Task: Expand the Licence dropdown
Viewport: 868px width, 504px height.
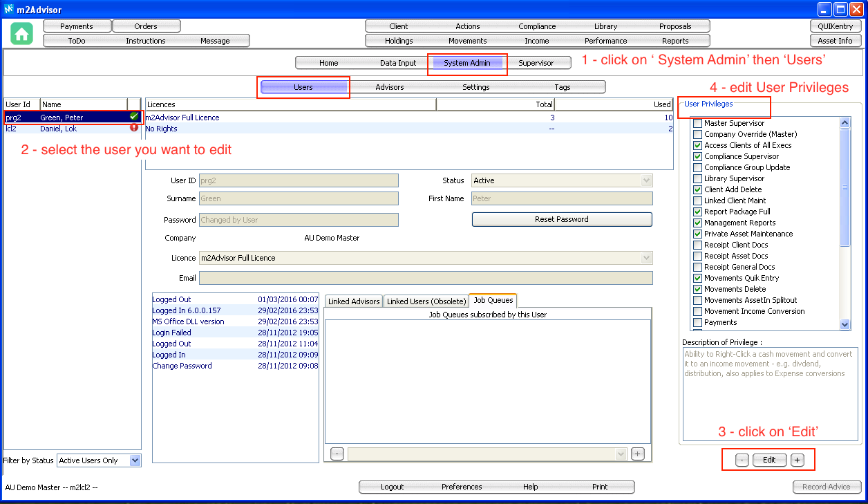Action: tap(646, 258)
